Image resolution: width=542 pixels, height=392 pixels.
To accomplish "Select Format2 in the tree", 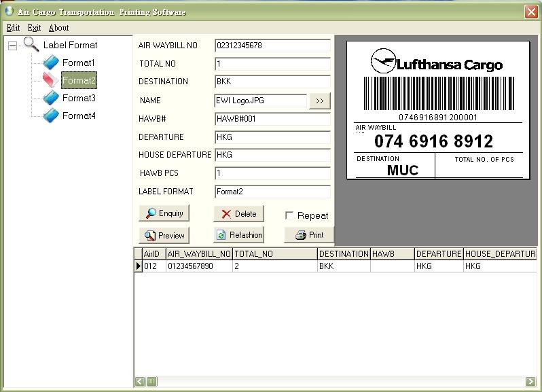I will [79, 80].
